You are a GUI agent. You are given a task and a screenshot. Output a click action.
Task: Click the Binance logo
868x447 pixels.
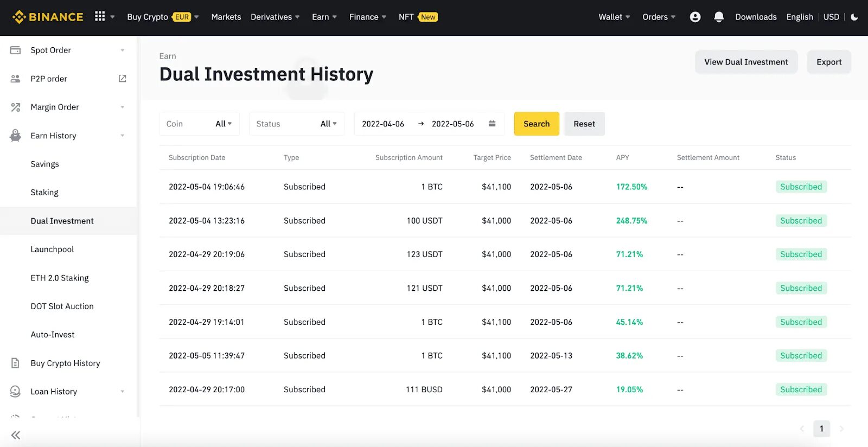pos(48,17)
